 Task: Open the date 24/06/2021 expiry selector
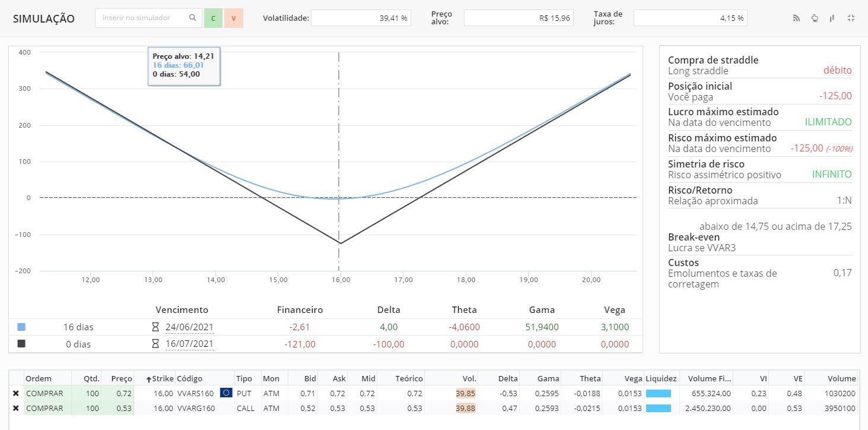point(189,327)
